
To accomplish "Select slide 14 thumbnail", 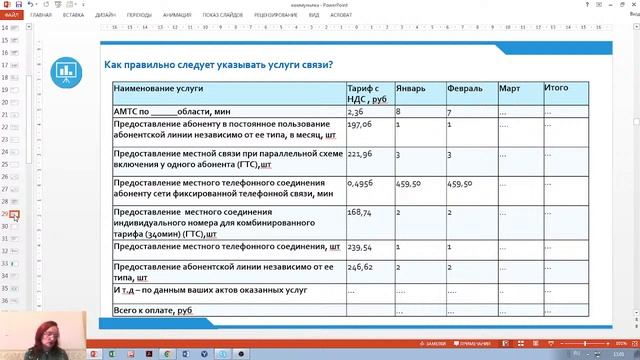I will 14,28.
